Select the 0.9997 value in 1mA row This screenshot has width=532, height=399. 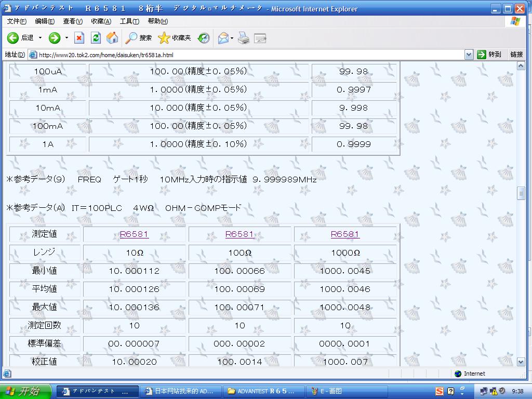pyautogui.click(x=354, y=89)
